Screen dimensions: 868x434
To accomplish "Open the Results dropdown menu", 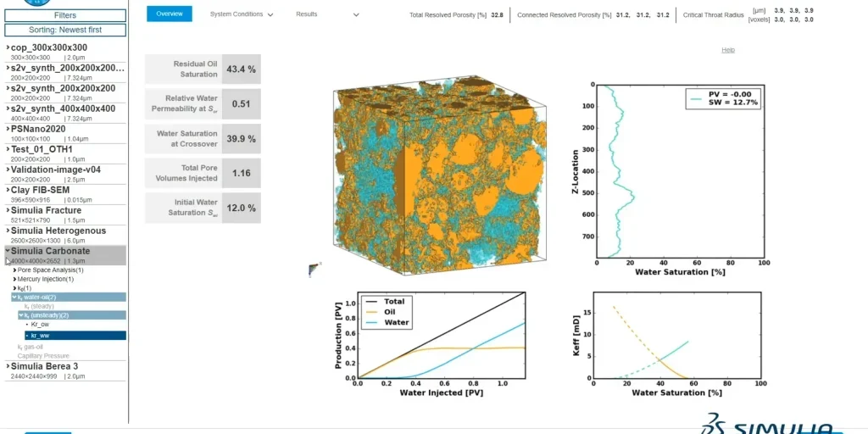I will [327, 14].
